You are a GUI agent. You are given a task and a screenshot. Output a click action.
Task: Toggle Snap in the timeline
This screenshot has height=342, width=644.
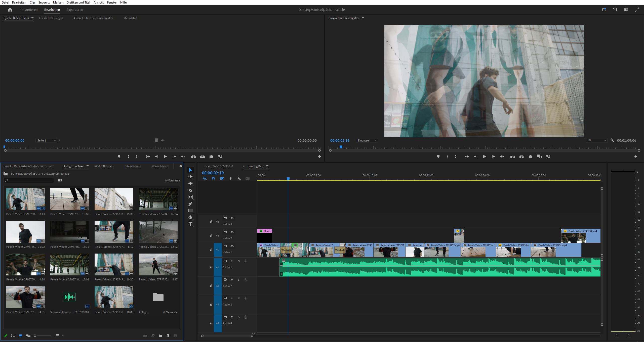(213, 178)
